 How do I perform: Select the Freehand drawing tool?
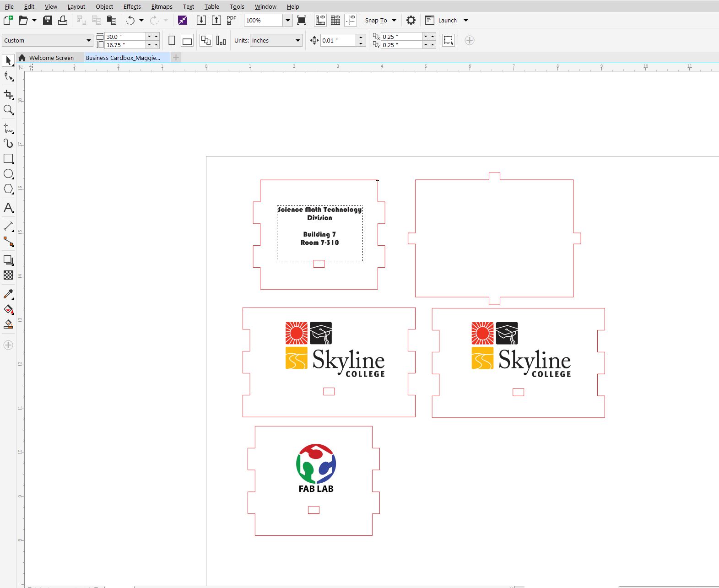click(8, 129)
